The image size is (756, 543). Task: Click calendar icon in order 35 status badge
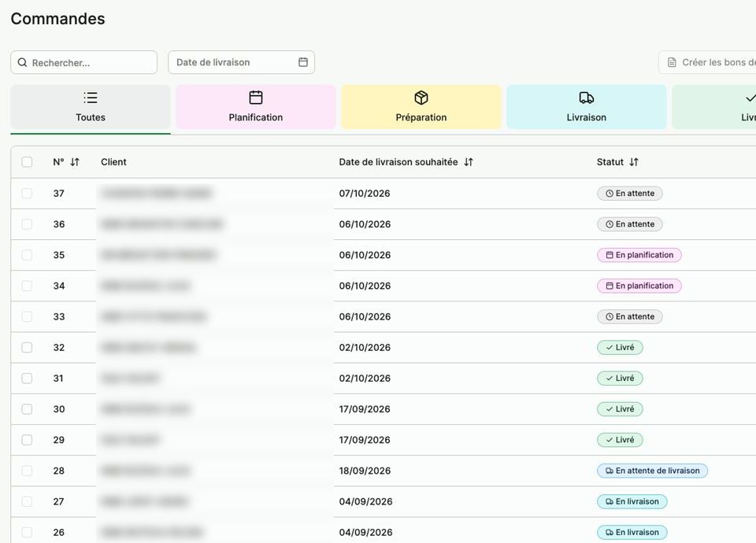point(610,255)
